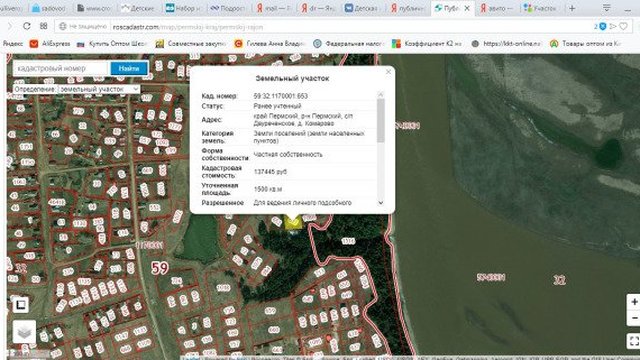Switch to the VK Детская tab
This screenshot has width=640, height=360.
click(361, 8)
